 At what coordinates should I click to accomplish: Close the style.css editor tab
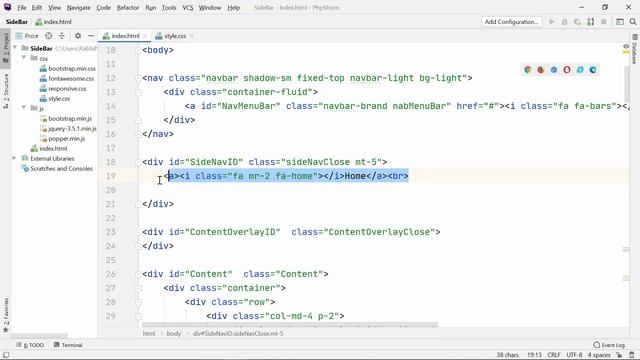pos(191,36)
